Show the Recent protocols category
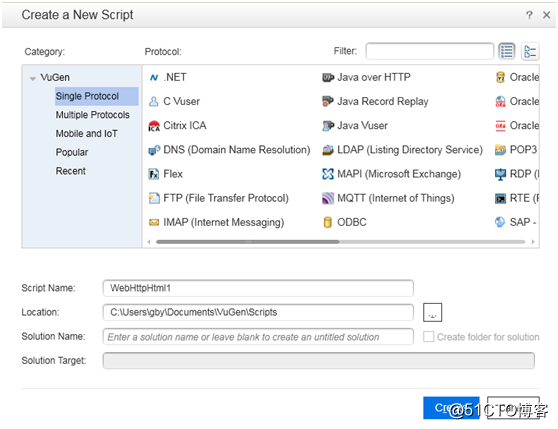 click(71, 171)
